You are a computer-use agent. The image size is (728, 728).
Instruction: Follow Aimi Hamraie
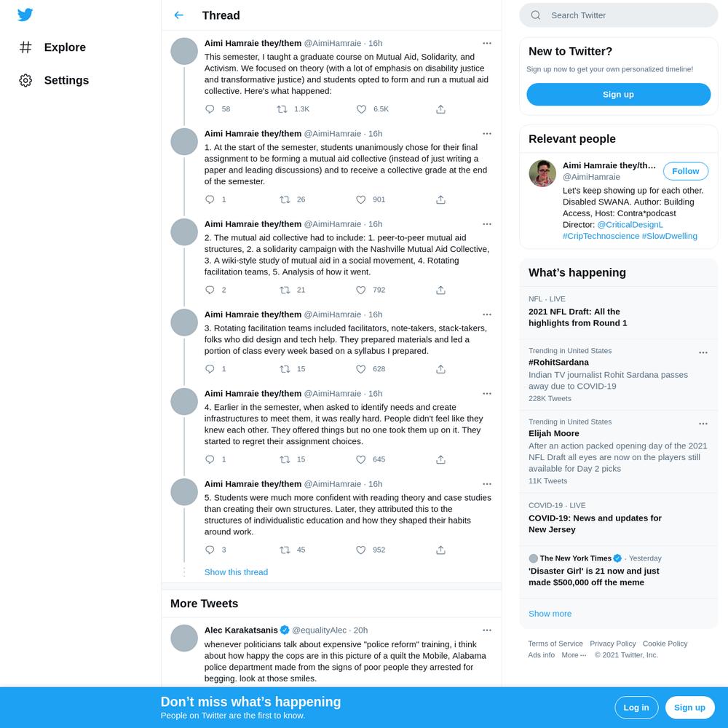click(x=685, y=171)
